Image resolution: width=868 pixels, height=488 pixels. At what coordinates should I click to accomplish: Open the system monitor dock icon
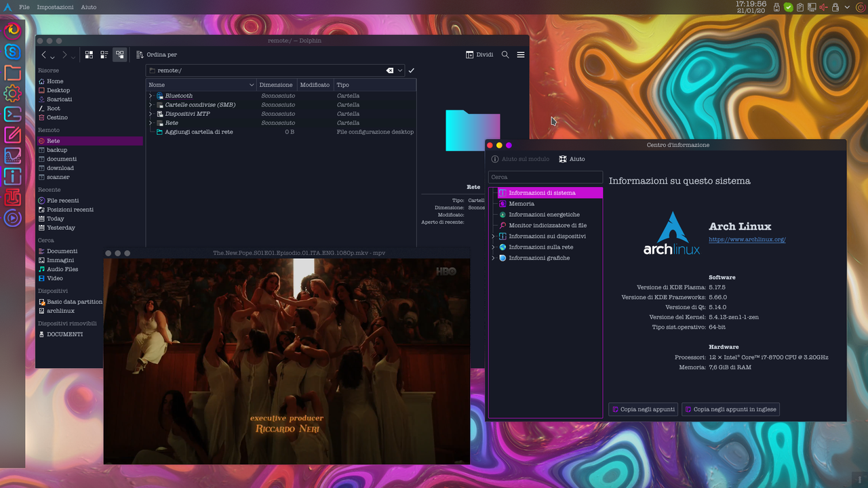13,156
